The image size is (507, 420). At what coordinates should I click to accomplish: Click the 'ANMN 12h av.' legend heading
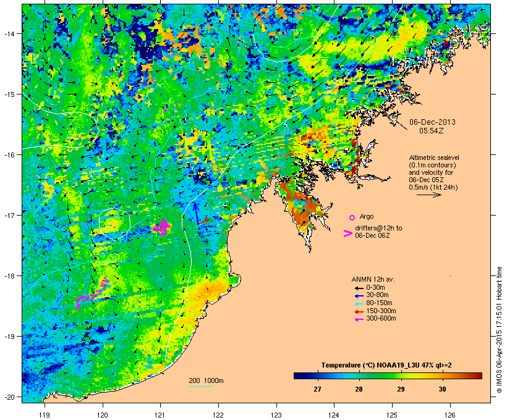tap(373, 279)
